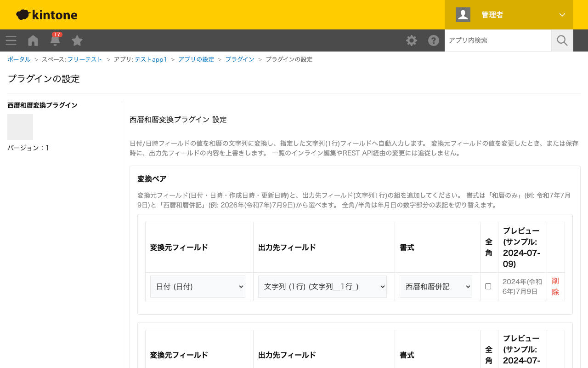Open the フリーテスト space link

click(85, 59)
